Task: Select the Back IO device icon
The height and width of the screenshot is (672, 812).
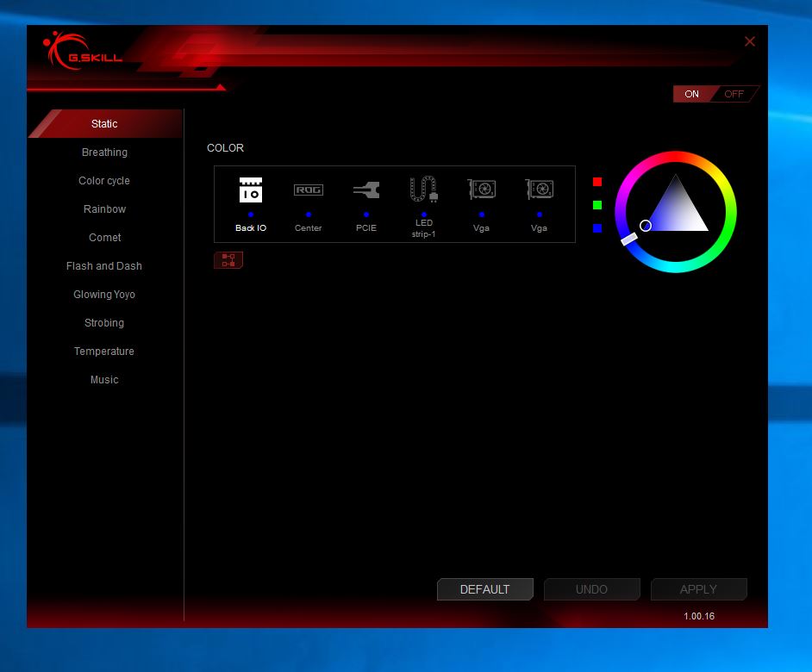Action: 251,190
